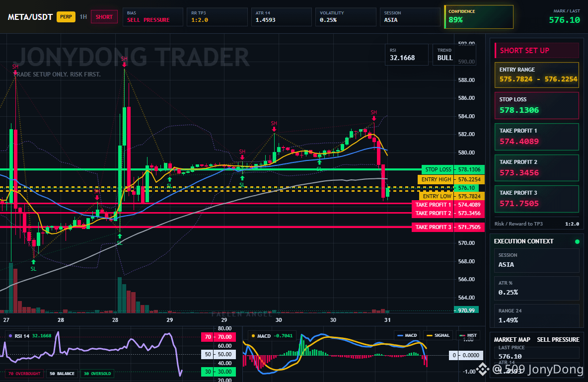Click the yellow dot beside the MACD label
This screenshot has width=588, height=382.
point(253,336)
